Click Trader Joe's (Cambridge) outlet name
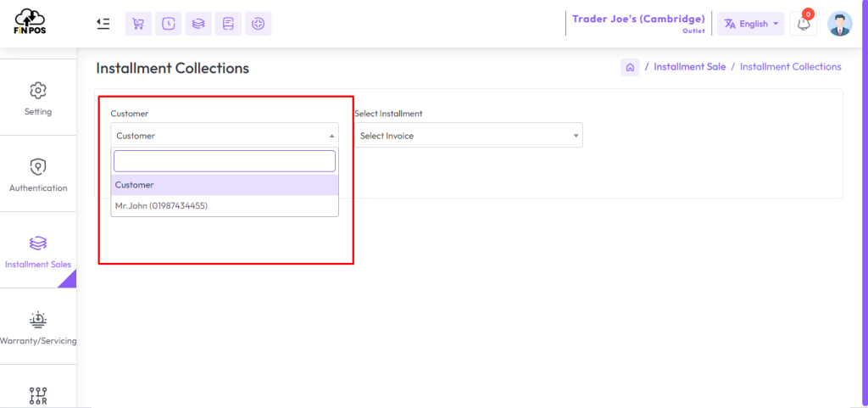Screen dimensions: 868x408 (x=638, y=19)
